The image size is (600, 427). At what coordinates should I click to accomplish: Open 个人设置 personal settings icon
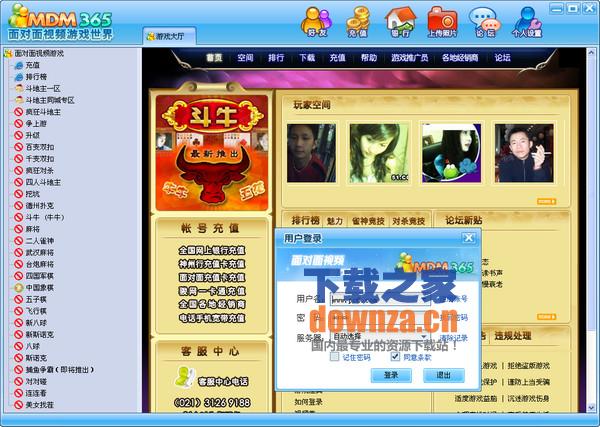[527, 22]
